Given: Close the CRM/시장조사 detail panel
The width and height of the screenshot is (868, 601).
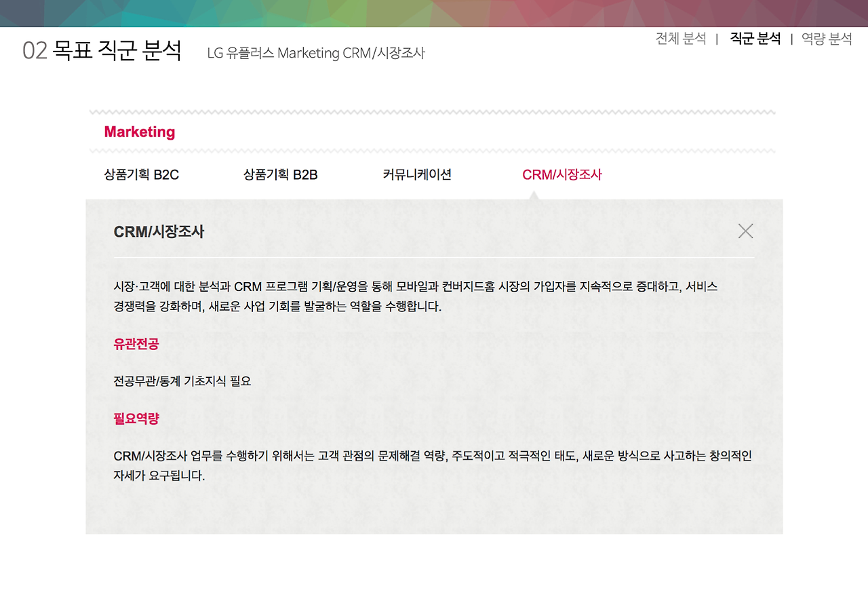Looking at the screenshot, I should [745, 231].
